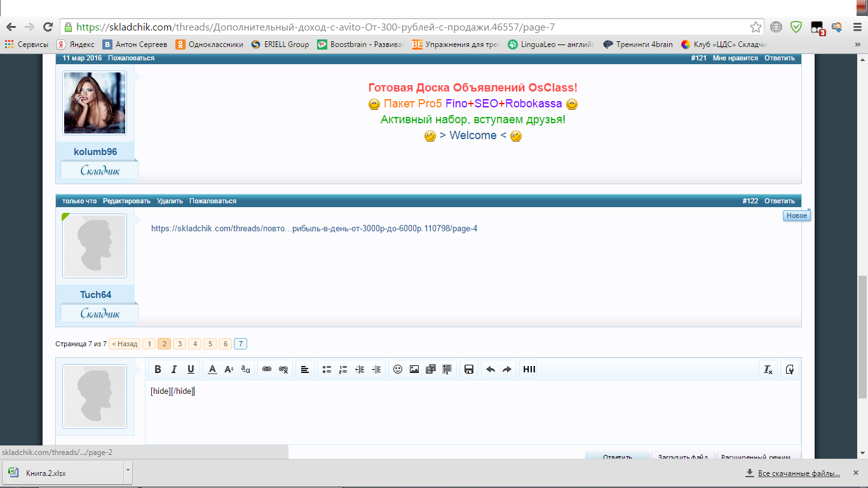
Task: Report post #122 via Пожаловаться
Action: 213,201
